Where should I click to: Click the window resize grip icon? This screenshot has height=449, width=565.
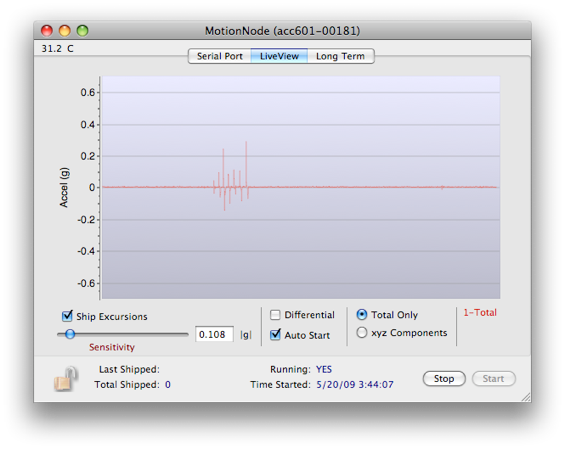tap(526, 397)
